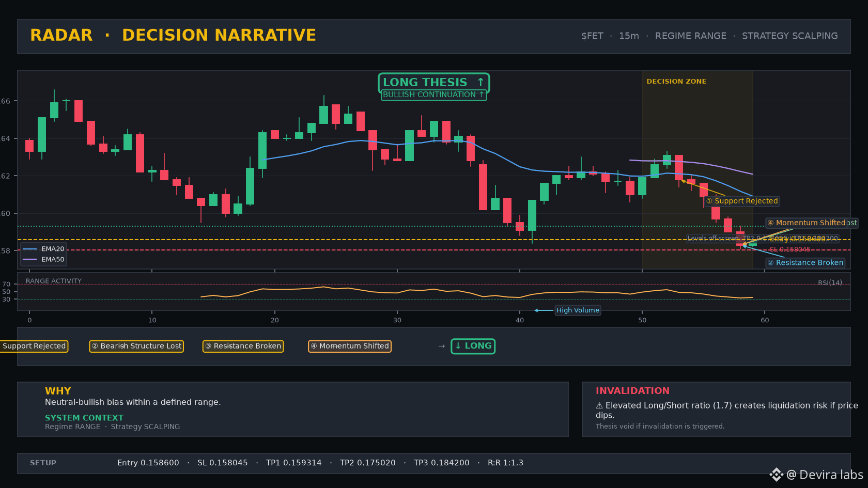Click the EMA20 blue line legend entry
868x488 pixels.
(x=44, y=249)
